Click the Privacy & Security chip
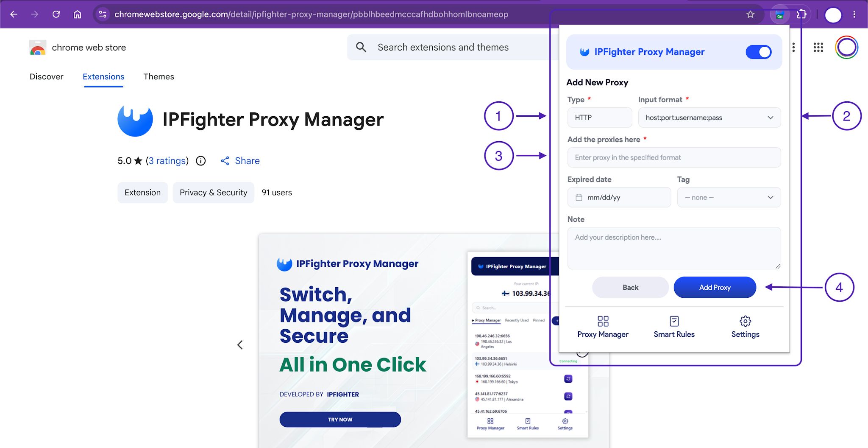Screen dimensions: 868x448 pos(213,193)
